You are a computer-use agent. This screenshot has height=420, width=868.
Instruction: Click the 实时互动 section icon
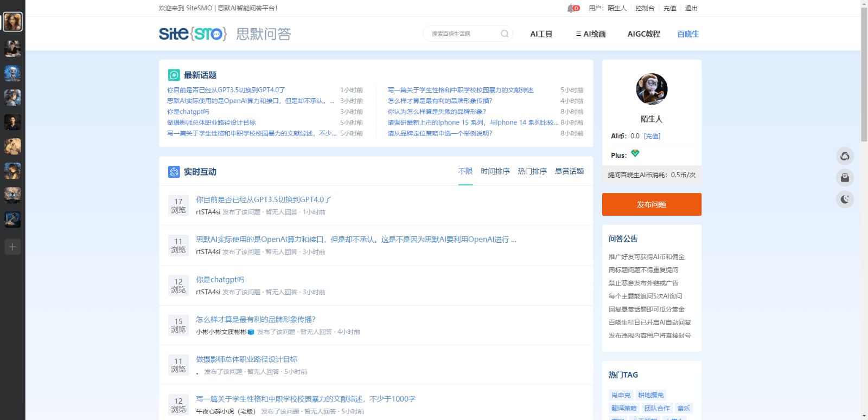point(174,172)
